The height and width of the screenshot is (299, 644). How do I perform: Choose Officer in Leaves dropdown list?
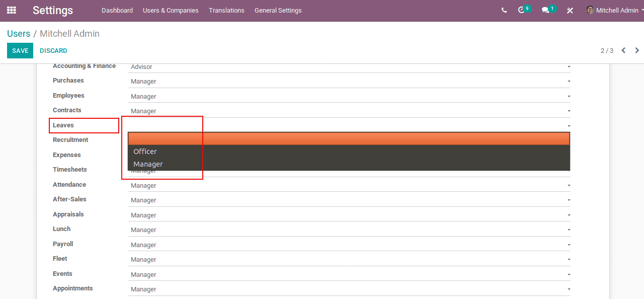click(x=349, y=152)
